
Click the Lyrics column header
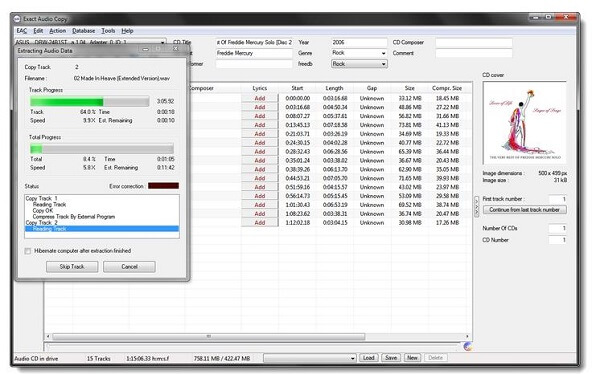coord(260,88)
